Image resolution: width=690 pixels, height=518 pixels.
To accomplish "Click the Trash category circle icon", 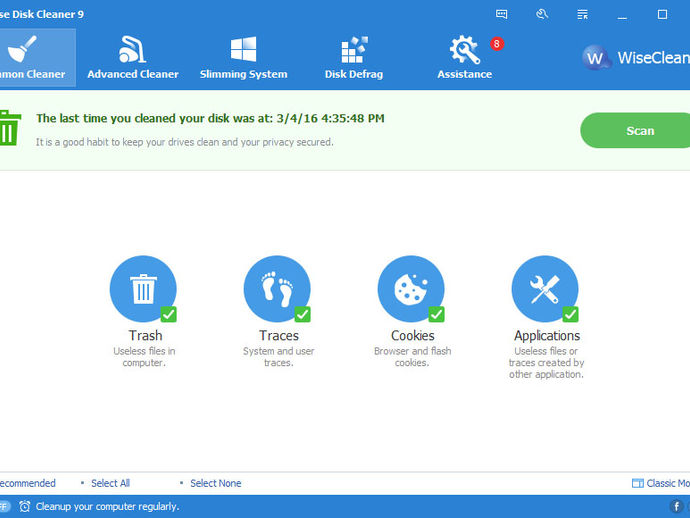I will 143,289.
